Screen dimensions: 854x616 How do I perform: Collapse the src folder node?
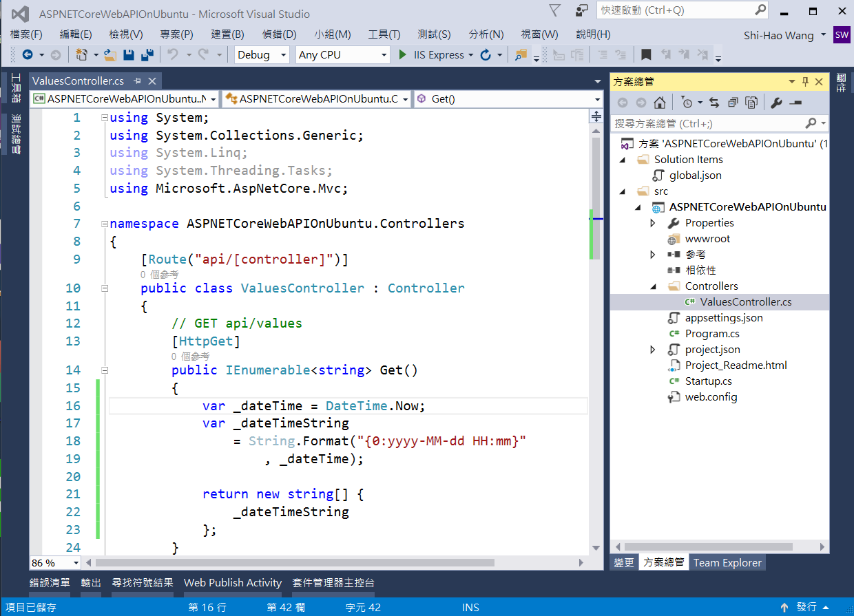[623, 191]
